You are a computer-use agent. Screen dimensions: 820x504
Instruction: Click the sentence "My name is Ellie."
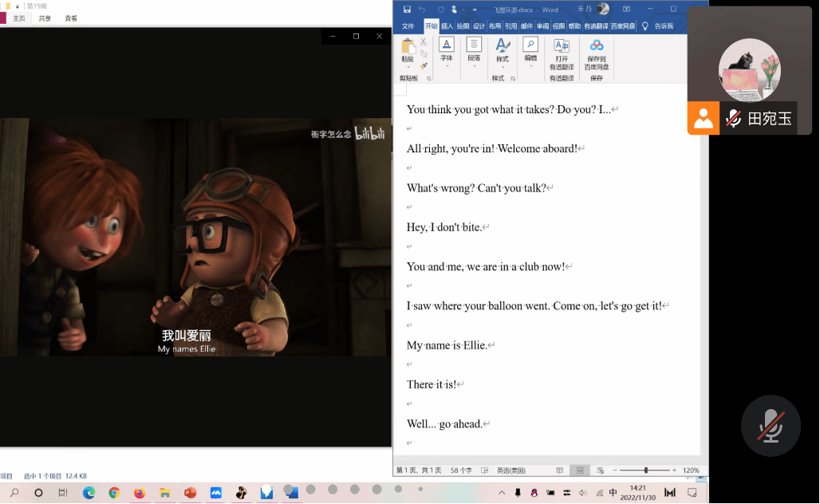click(447, 345)
